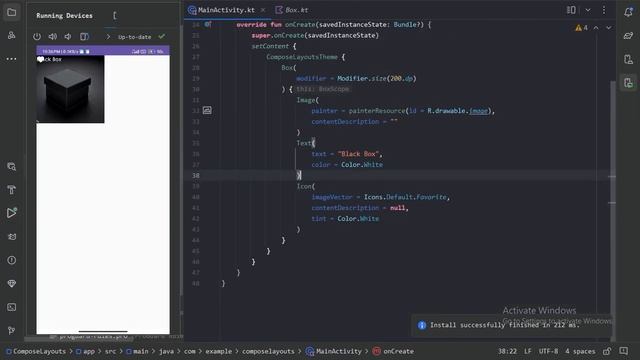Open the Build hammer tool icon
This screenshot has width=640, height=360.
[x=12, y=189]
